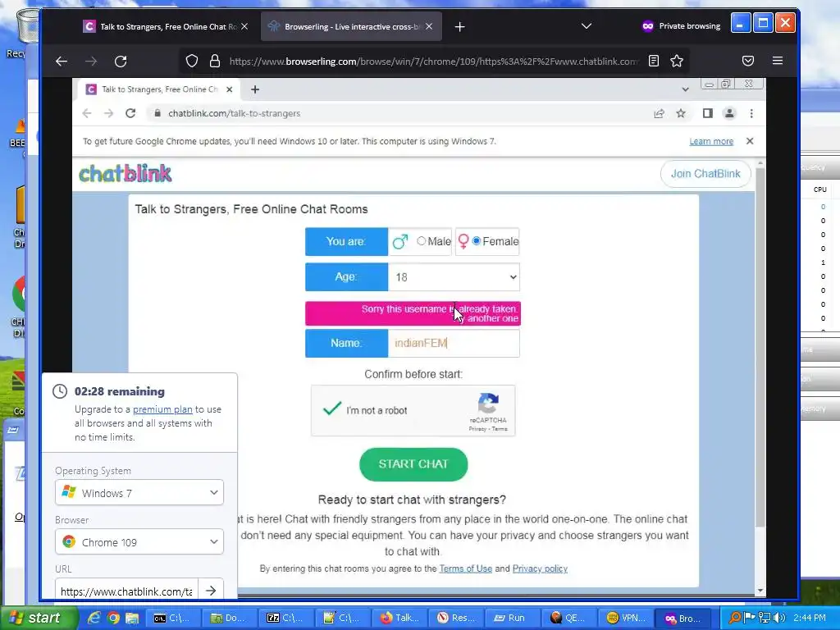Screen dimensions: 840x630
Task: Click the Learn more link in update notice
Action: coord(711,141)
